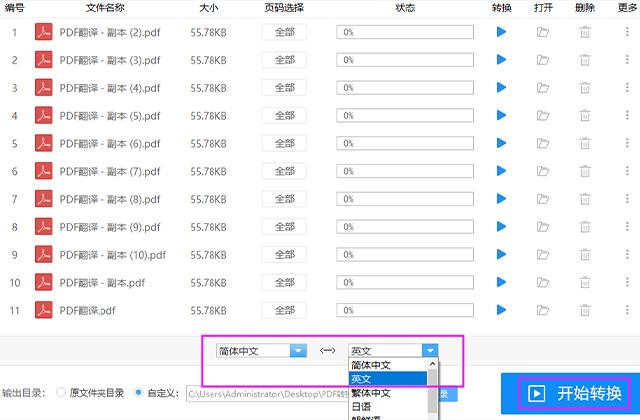Start converting PDF翻译 - 副本 (3).pdf
This screenshot has height=420, width=640.
point(501,60)
